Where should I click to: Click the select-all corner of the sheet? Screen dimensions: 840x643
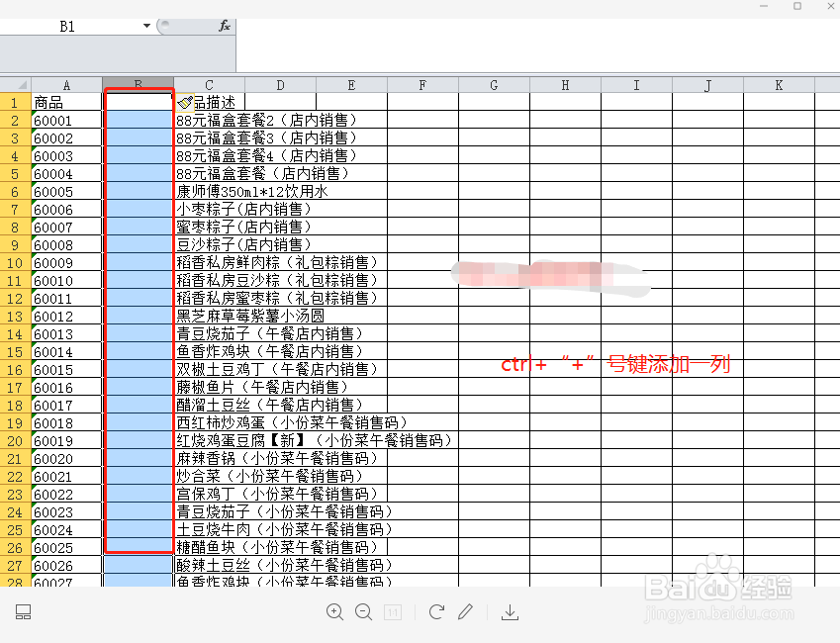(16, 85)
